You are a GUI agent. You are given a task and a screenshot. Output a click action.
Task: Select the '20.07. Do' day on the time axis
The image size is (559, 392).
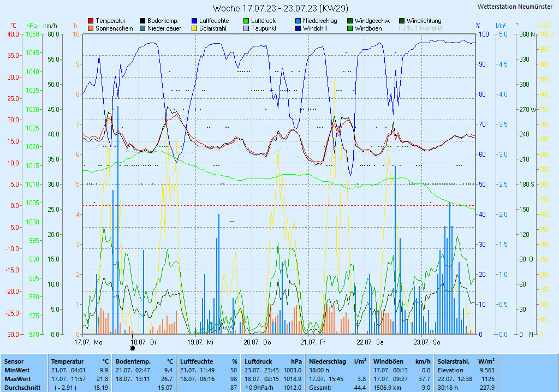click(x=258, y=342)
